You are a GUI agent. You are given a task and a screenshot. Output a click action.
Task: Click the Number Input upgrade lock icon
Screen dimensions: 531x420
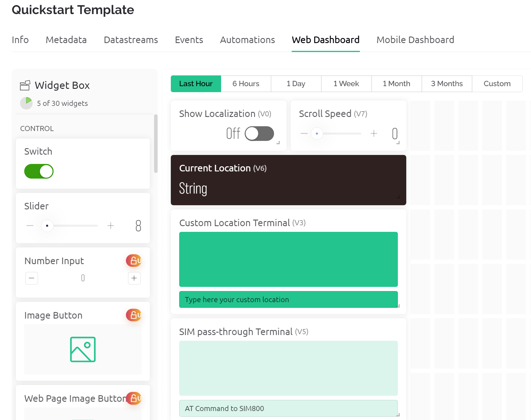pos(134,261)
